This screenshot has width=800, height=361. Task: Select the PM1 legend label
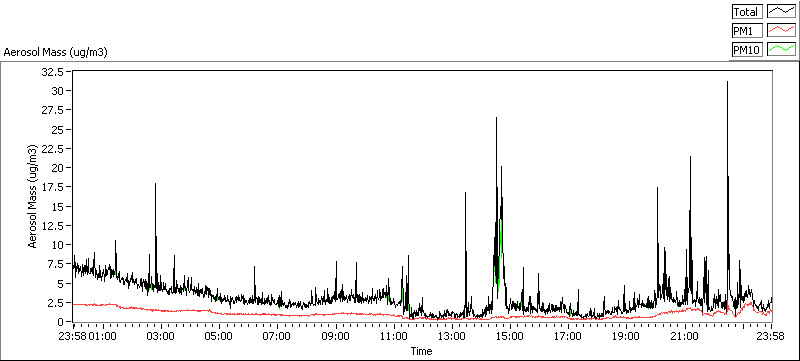point(747,31)
